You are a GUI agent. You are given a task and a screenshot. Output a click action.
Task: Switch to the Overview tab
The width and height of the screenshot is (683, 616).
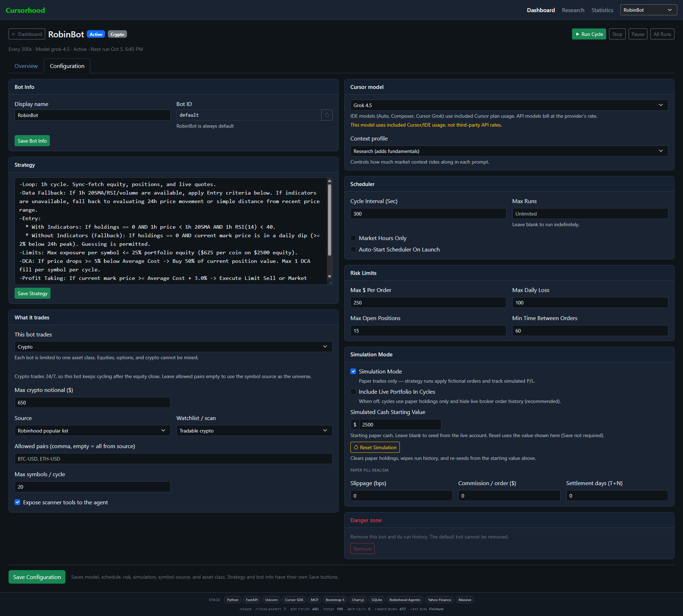(26, 66)
